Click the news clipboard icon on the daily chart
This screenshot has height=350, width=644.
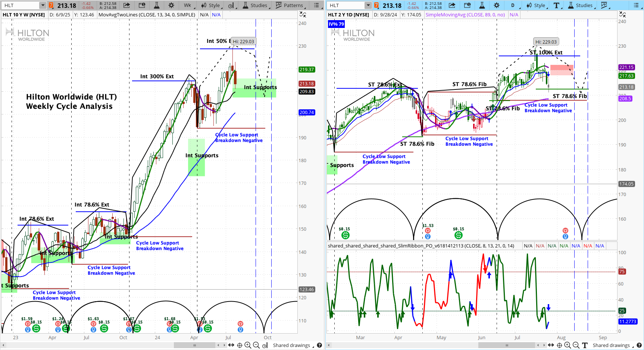pos(467,5)
